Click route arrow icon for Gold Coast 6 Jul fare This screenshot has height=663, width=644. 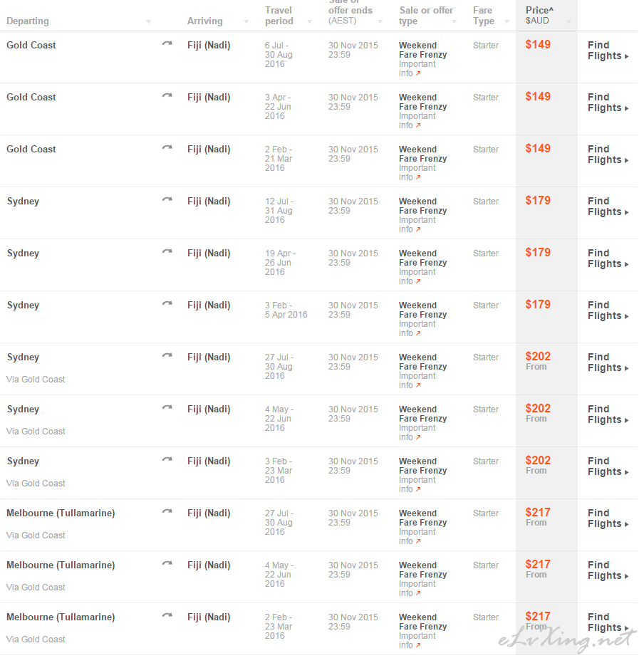coord(167,43)
